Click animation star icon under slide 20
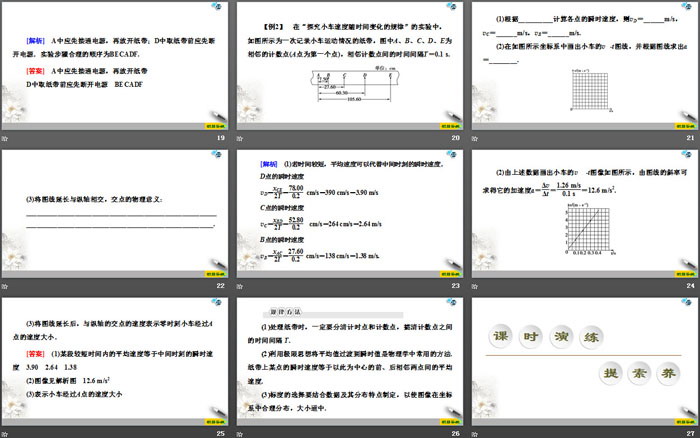The image size is (700, 438). 240,138
